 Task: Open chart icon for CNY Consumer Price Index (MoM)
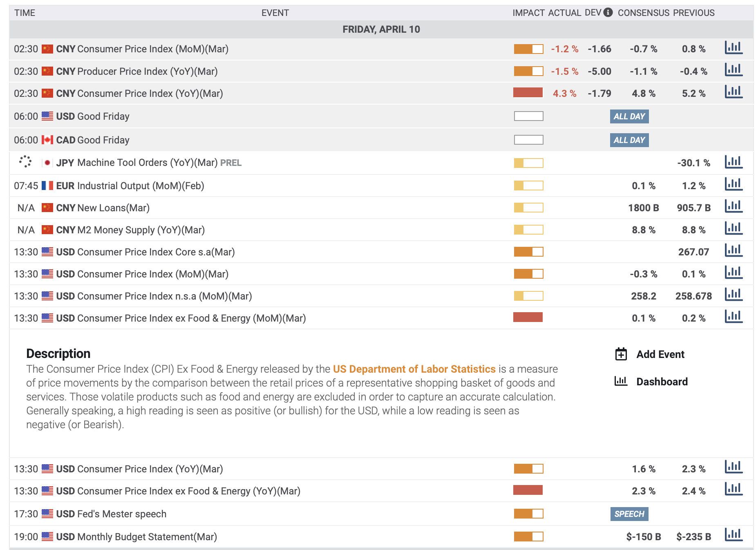(x=733, y=48)
